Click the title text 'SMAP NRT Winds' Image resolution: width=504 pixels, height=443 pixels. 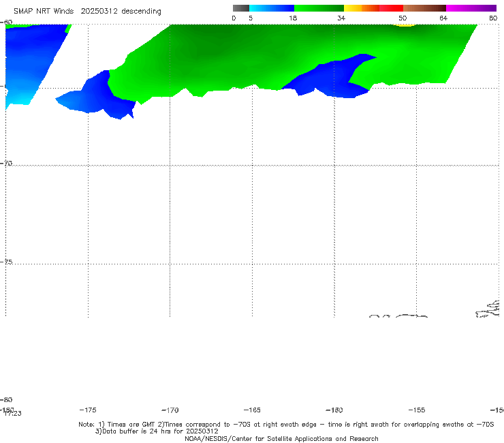point(44,12)
